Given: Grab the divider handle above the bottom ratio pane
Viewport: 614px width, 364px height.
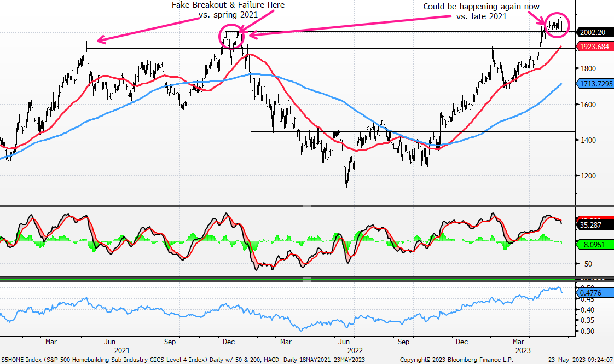Looking at the screenshot, I should point(307,279).
